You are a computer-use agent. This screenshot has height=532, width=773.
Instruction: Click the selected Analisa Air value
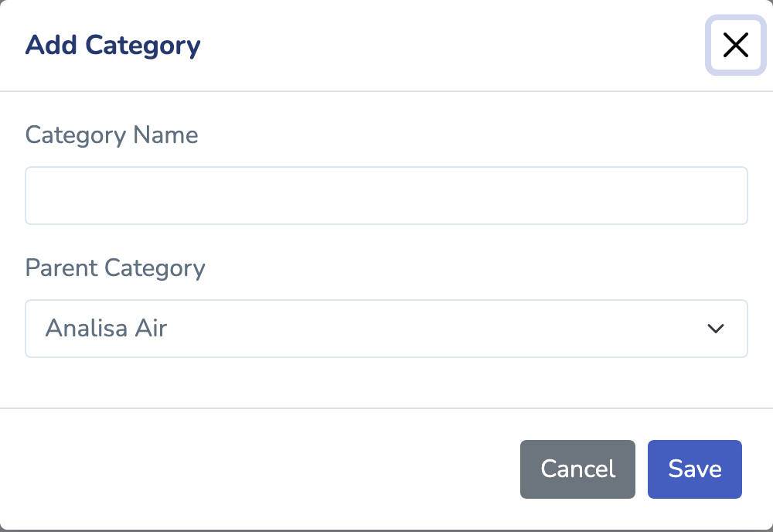(107, 329)
